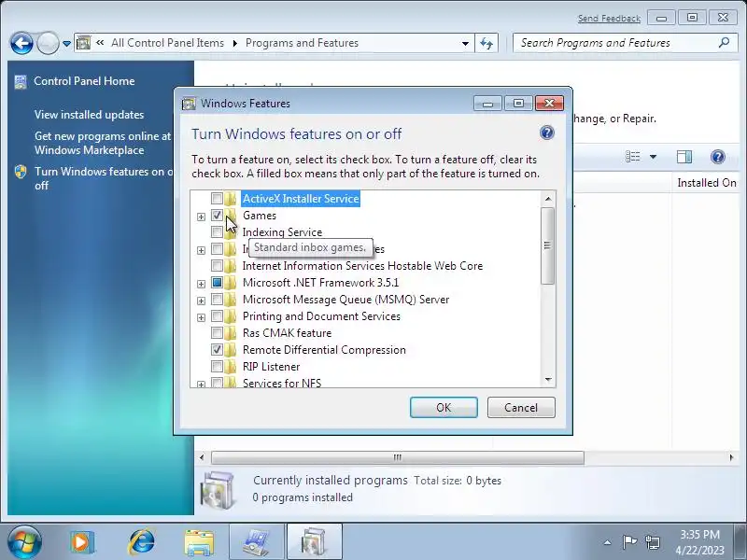This screenshot has width=747, height=560.
Task: Open Get new programs online link
Action: click(x=103, y=143)
